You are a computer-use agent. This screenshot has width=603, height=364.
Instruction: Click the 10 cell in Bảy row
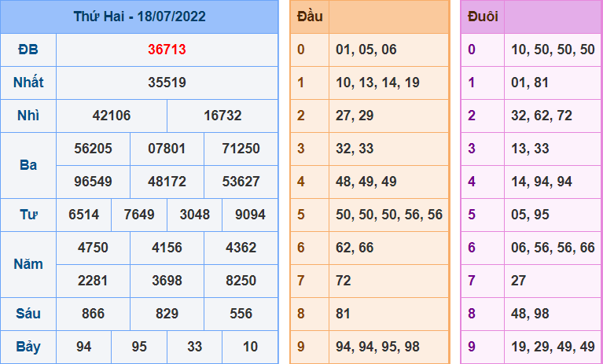(x=250, y=347)
